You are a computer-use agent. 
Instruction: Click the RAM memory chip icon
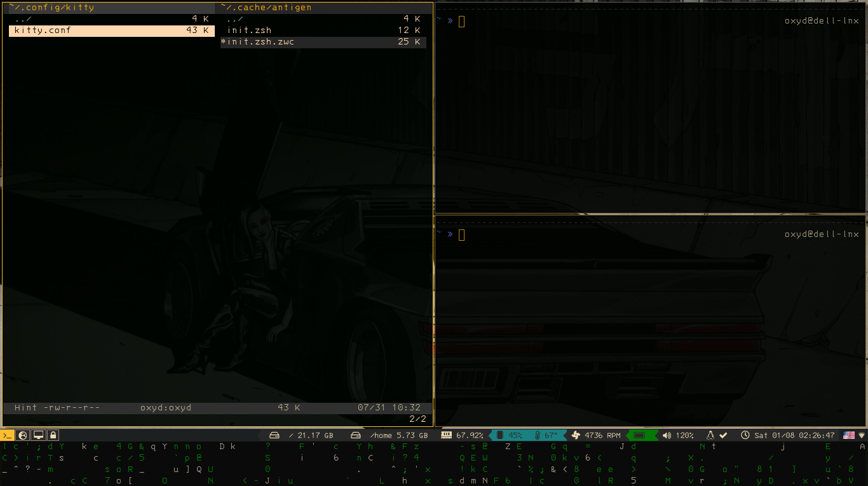(446, 435)
